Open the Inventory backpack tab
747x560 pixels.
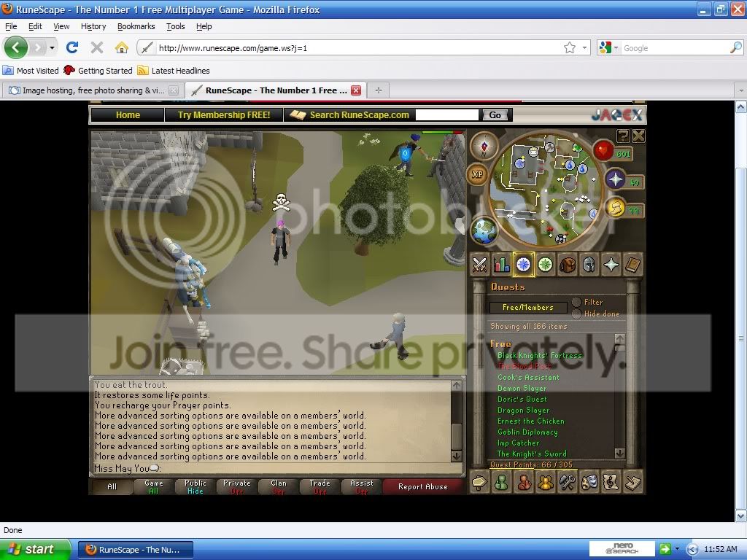568,264
